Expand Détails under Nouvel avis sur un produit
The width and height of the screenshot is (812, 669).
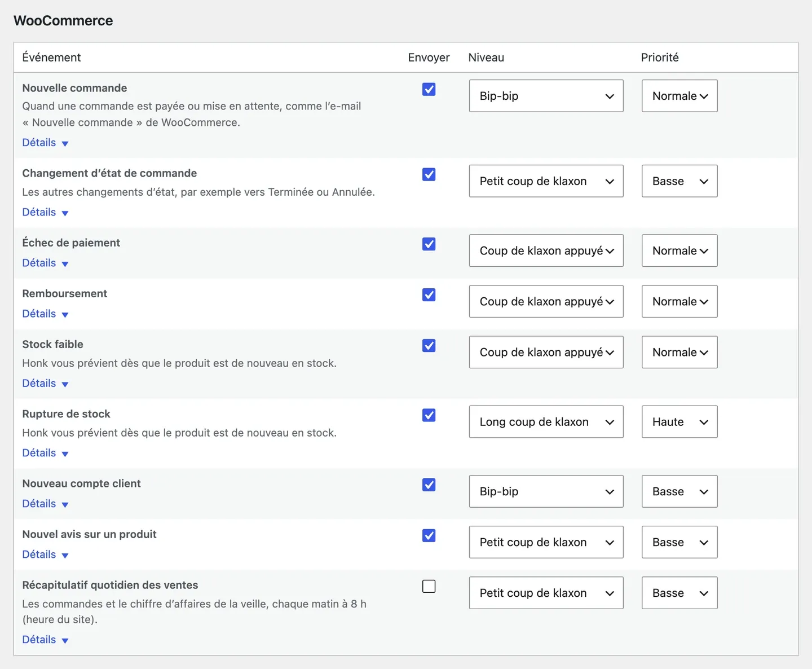pyautogui.click(x=45, y=554)
